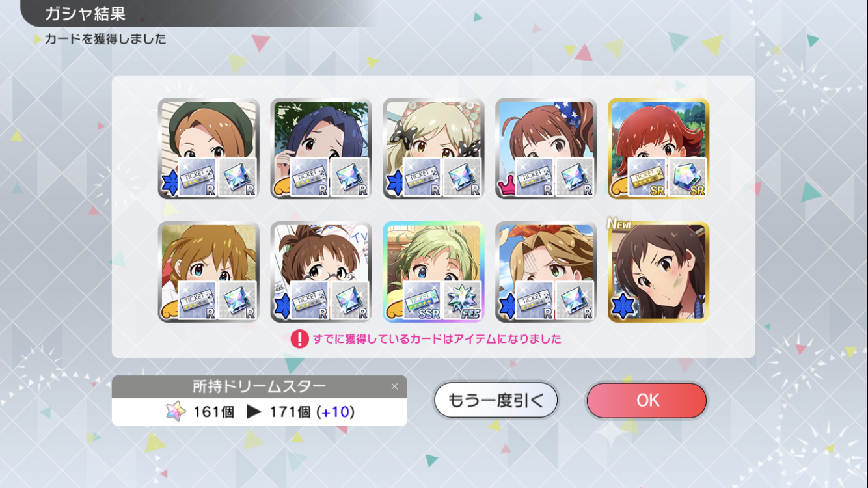
Task: Tap the FES crystal icon
Action: point(462,301)
